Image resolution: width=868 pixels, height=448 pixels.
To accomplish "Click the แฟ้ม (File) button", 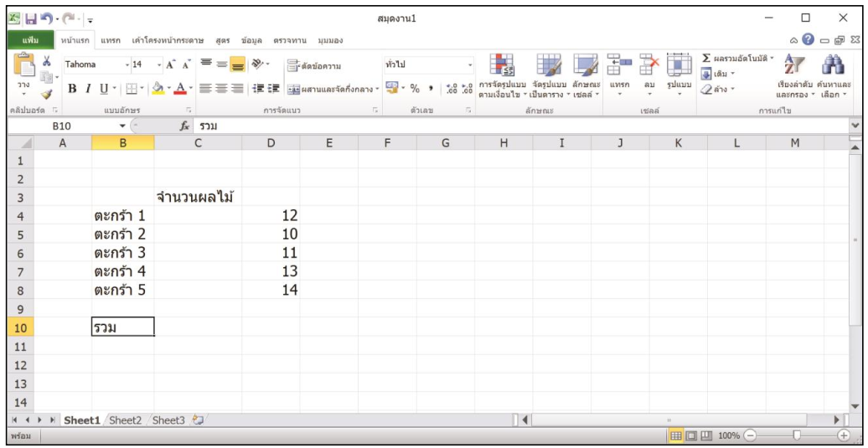I will 32,40.
